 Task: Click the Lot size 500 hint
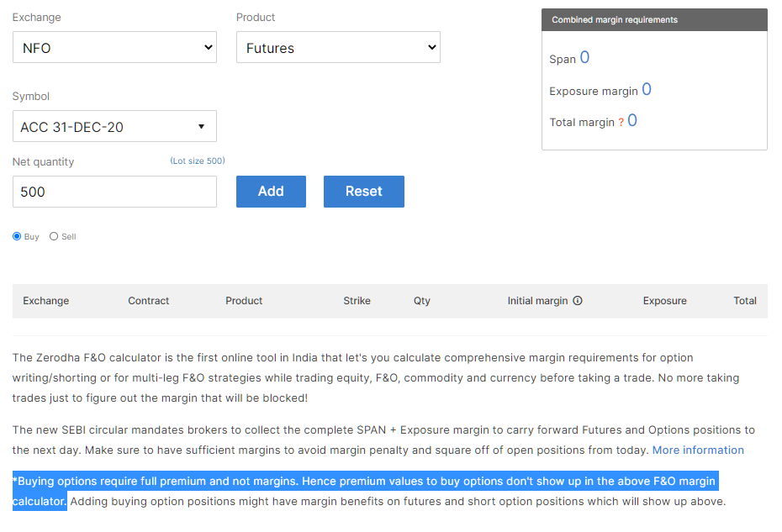[x=198, y=161]
